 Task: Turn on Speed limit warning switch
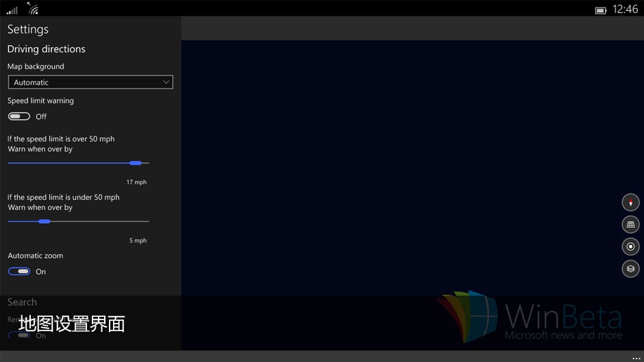click(x=19, y=116)
